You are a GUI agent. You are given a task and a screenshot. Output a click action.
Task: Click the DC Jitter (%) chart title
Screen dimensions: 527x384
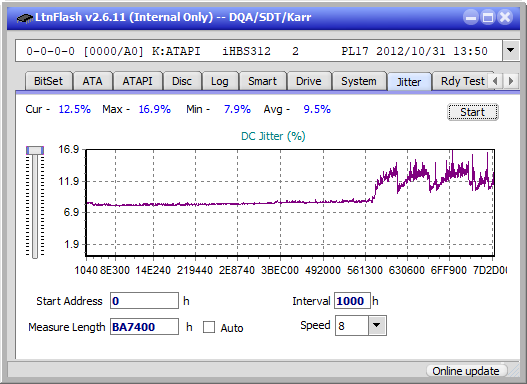(x=273, y=136)
